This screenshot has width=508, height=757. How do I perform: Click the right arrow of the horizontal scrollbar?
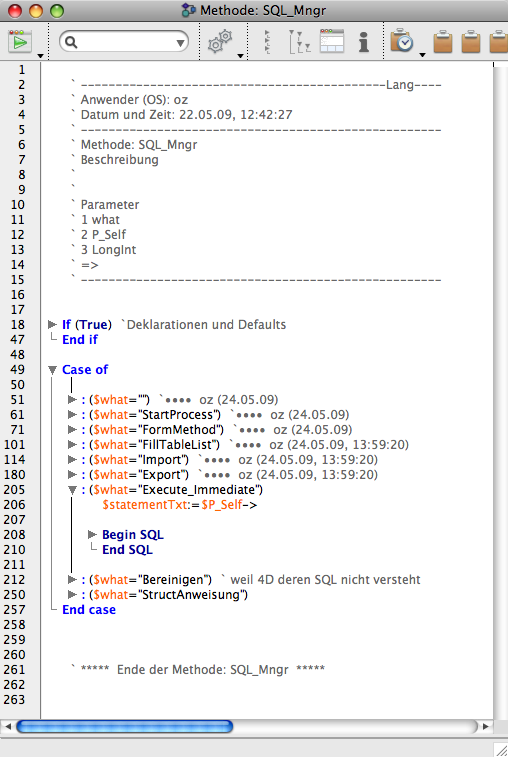[x=486, y=726]
